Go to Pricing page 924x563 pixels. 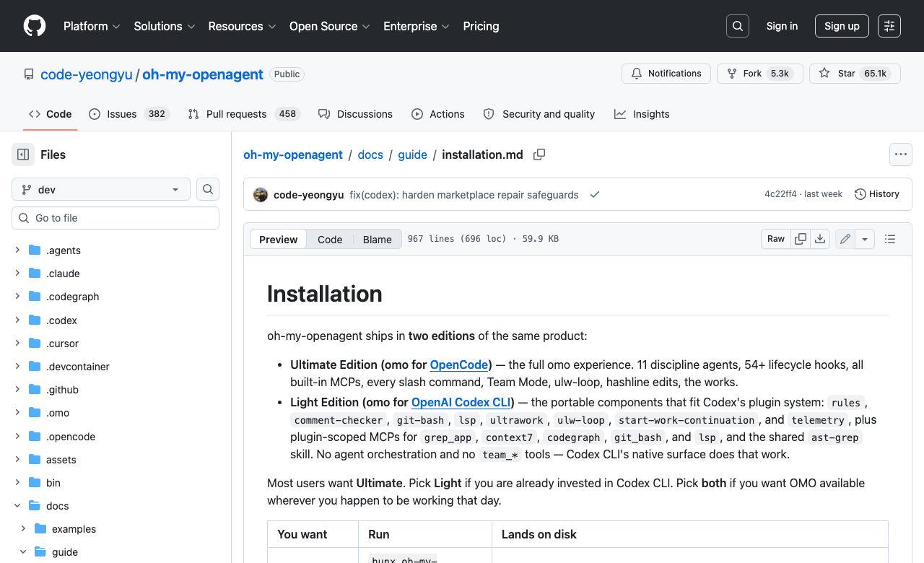pos(481,26)
